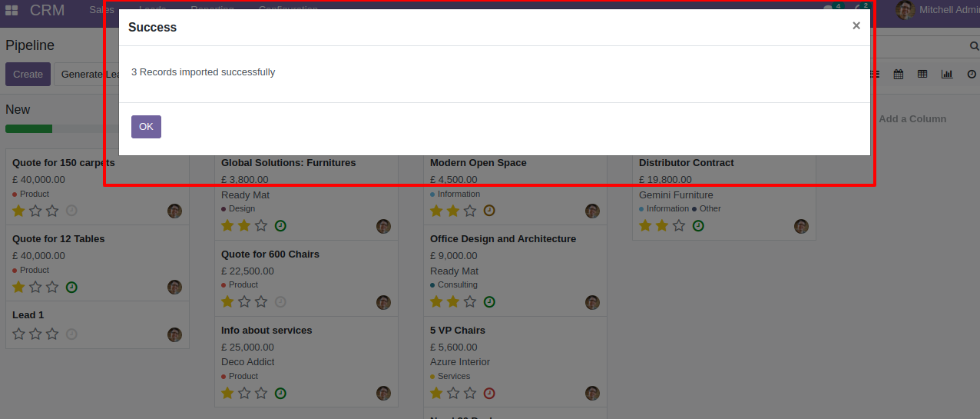Set second priority star on Quote for 12 Tables

coord(35,287)
